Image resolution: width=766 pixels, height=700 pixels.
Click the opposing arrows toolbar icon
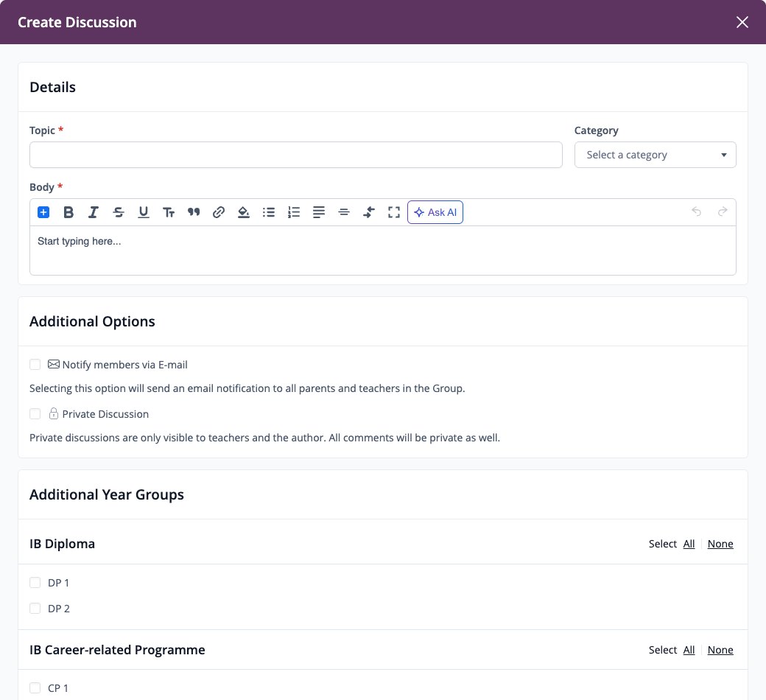coord(369,212)
